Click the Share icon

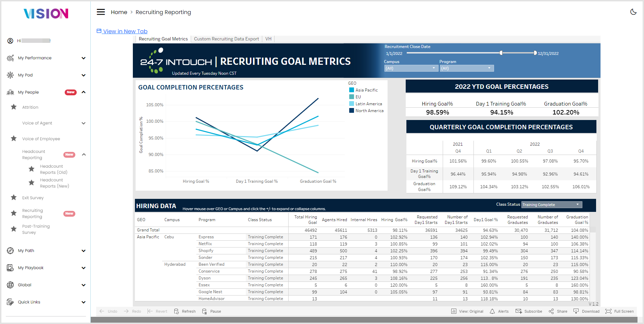(x=551, y=311)
